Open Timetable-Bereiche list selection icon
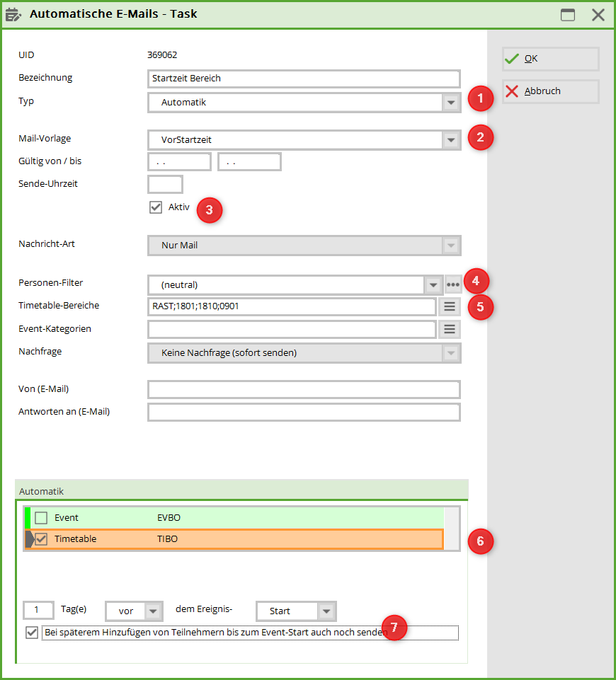Screen dimensions: 616x680 click(x=449, y=306)
